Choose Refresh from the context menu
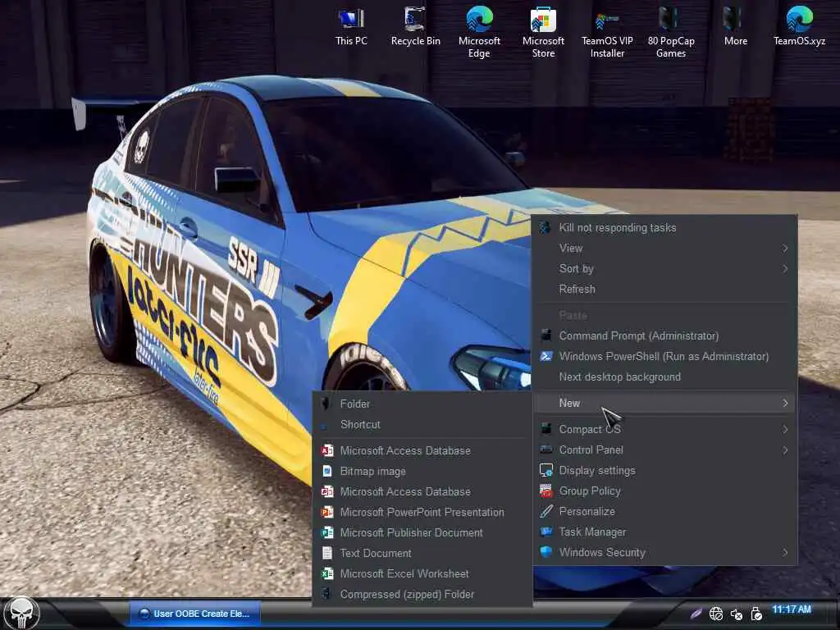This screenshot has width=840, height=630. (664, 290)
